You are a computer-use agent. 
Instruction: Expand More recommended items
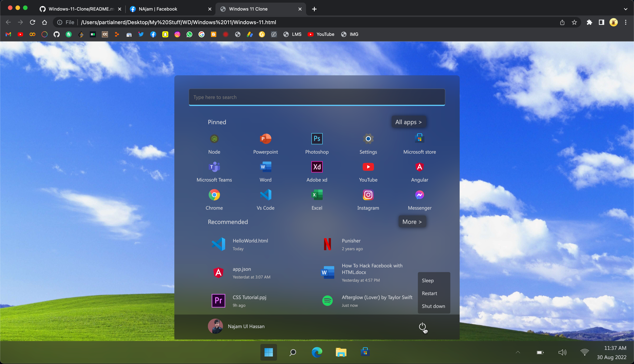pos(412,222)
